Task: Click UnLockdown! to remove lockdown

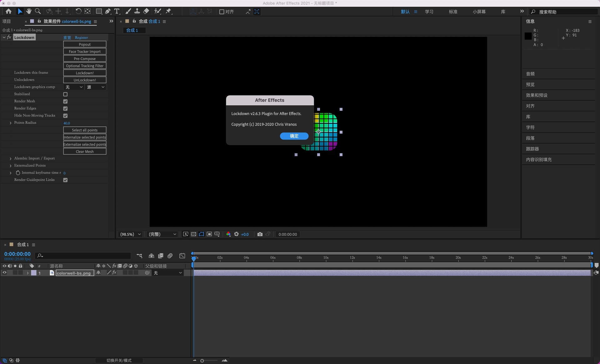Action: (84, 80)
